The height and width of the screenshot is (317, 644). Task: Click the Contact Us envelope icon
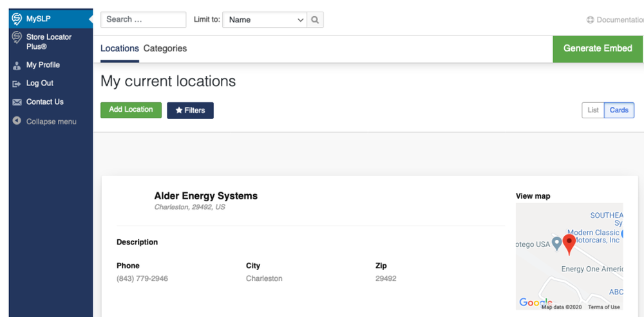[17, 102]
